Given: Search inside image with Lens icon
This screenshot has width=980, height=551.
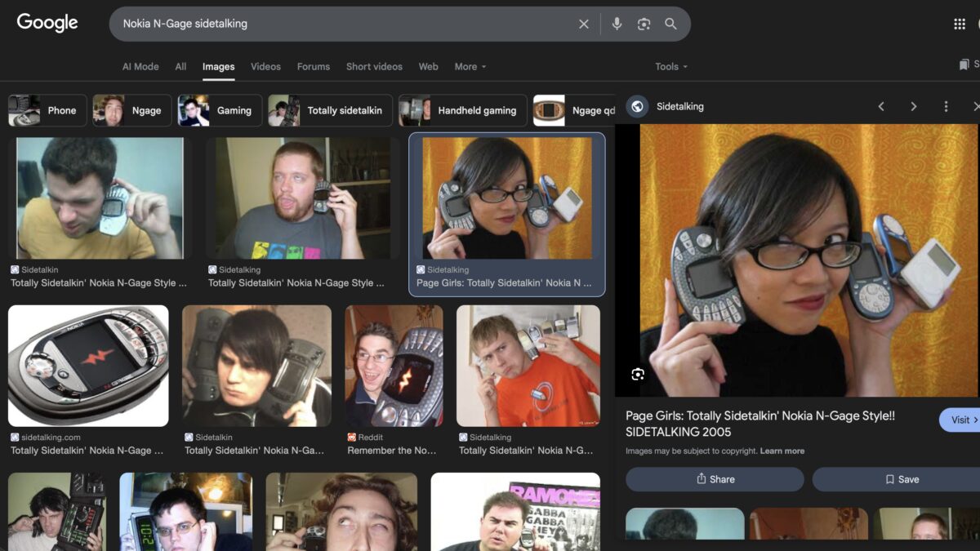Looking at the screenshot, I should (x=638, y=374).
